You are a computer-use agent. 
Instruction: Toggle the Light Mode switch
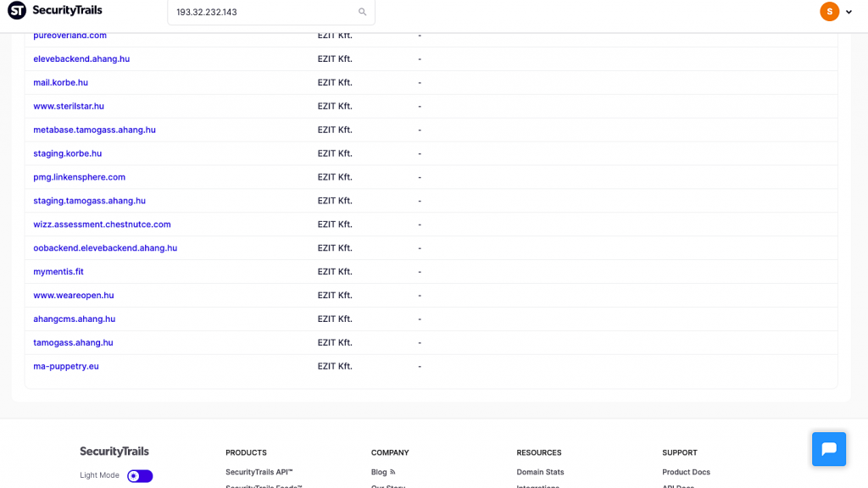tap(140, 476)
